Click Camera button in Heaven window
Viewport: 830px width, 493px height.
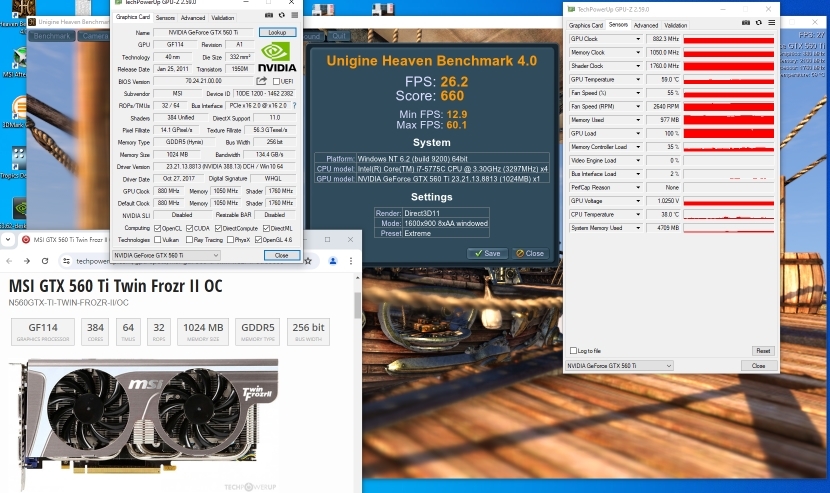94,35
